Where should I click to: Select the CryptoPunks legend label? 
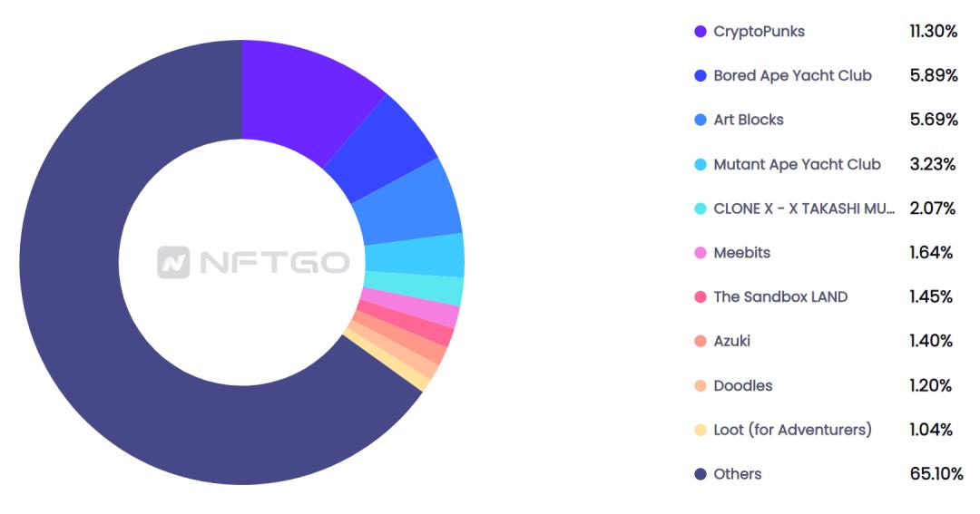(759, 31)
